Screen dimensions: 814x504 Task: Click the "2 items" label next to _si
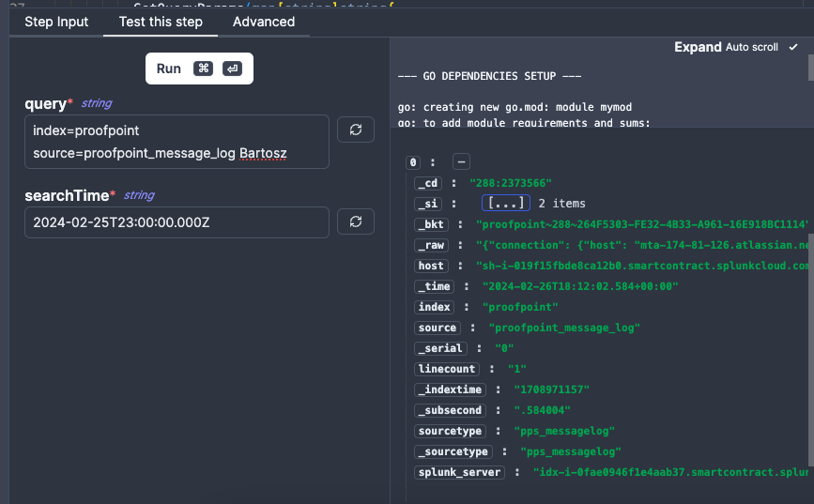[x=561, y=204]
